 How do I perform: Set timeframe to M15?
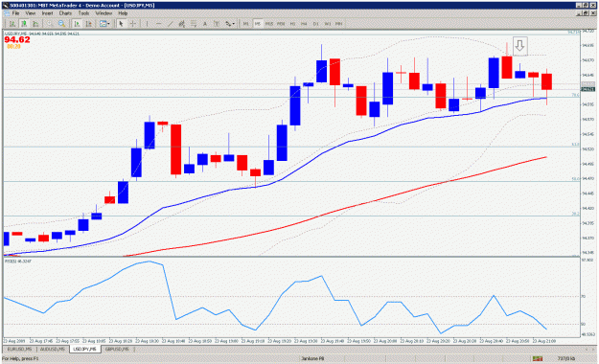[269, 24]
